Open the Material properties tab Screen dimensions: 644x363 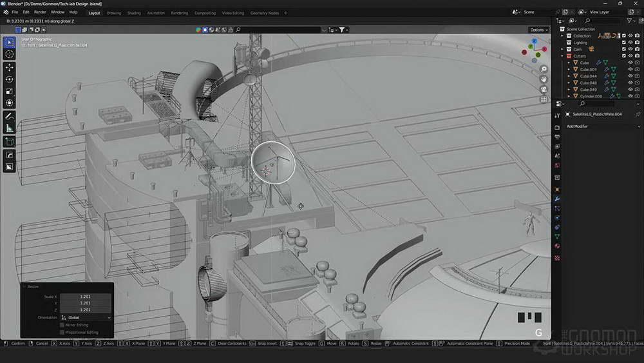click(x=557, y=246)
